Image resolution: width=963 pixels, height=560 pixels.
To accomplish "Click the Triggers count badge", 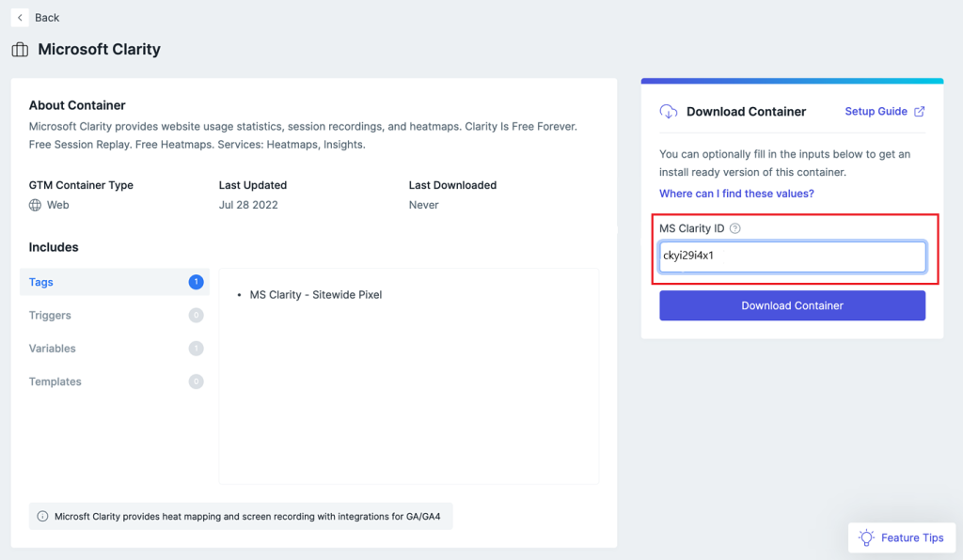I will click(196, 316).
